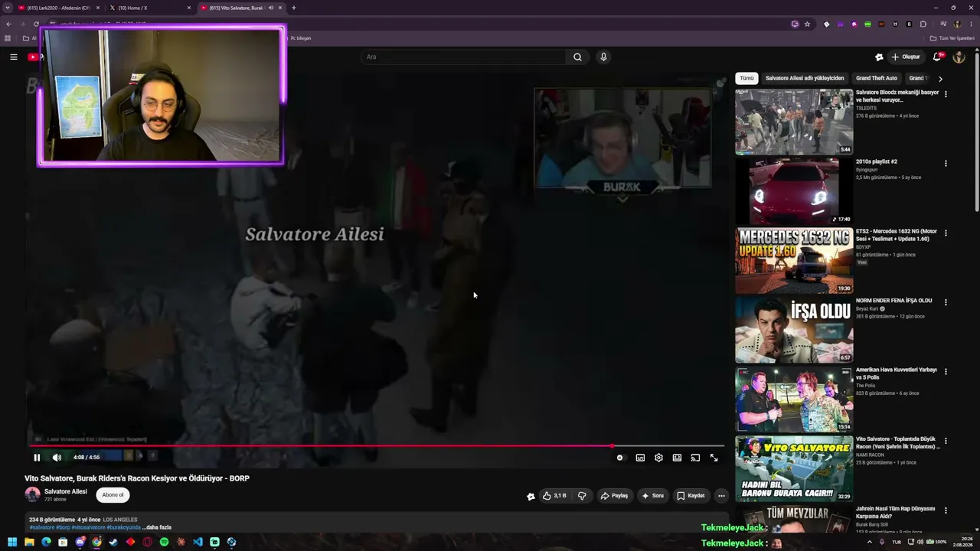Open options for 2010s playlist #2
Image resolution: width=980 pixels, height=551 pixels.
coord(946,164)
